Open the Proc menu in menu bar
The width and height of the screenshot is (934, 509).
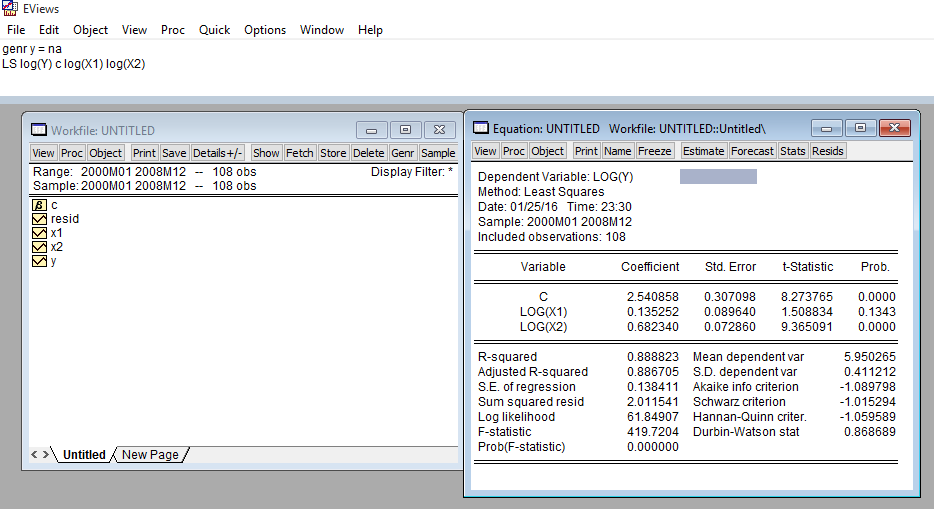pyautogui.click(x=173, y=30)
